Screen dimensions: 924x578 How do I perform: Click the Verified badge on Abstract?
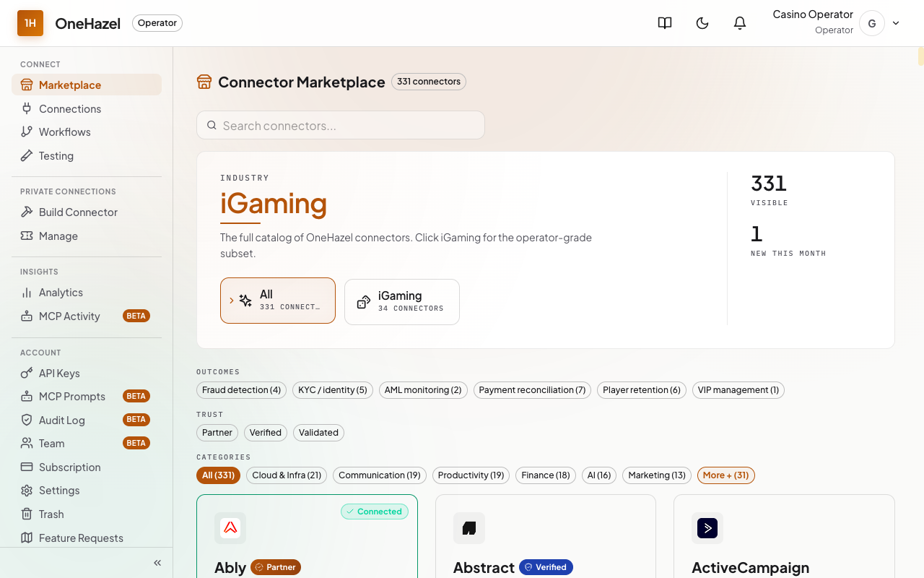click(x=546, y=567)
